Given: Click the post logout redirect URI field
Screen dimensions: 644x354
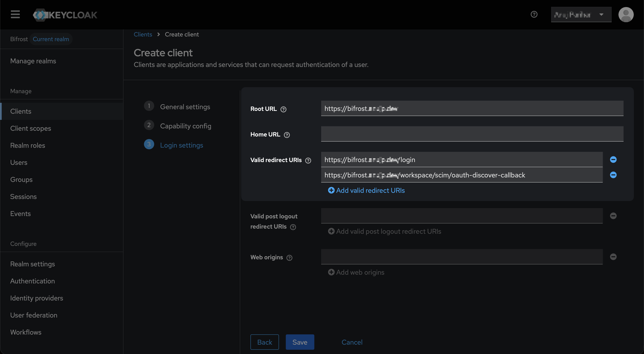Looking at the screenshot, I should pyautogui.click(x=462, y=216).
